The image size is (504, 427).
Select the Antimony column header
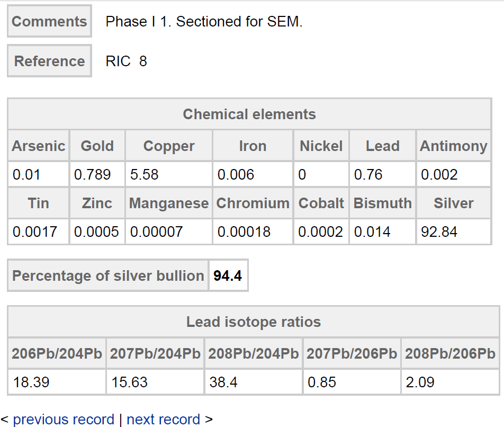(x=454, y=146)
